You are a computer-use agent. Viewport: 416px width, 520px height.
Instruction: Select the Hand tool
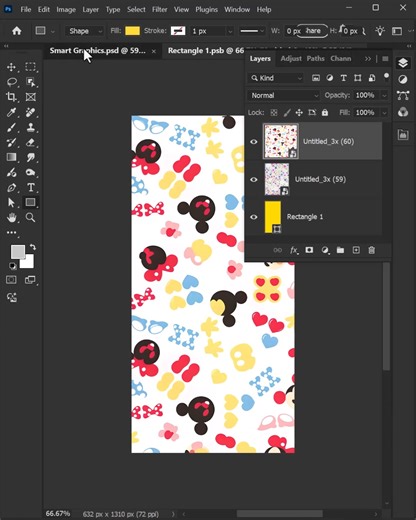coord(12,218)
